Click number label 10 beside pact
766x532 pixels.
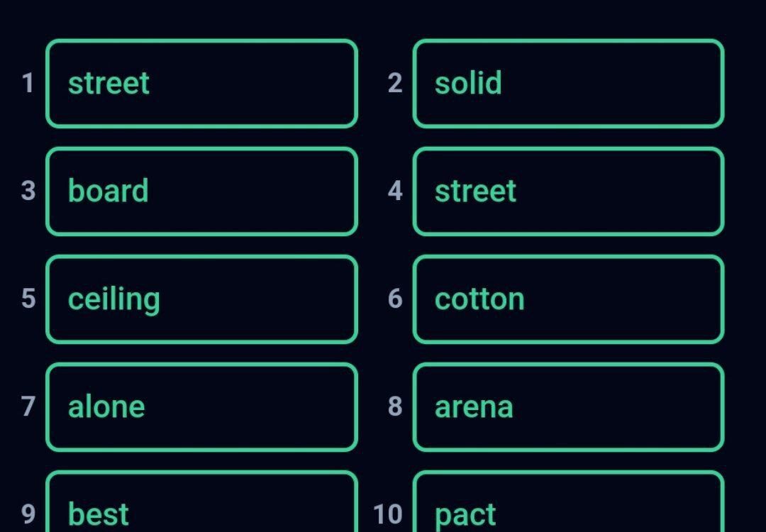coord(388,514)
